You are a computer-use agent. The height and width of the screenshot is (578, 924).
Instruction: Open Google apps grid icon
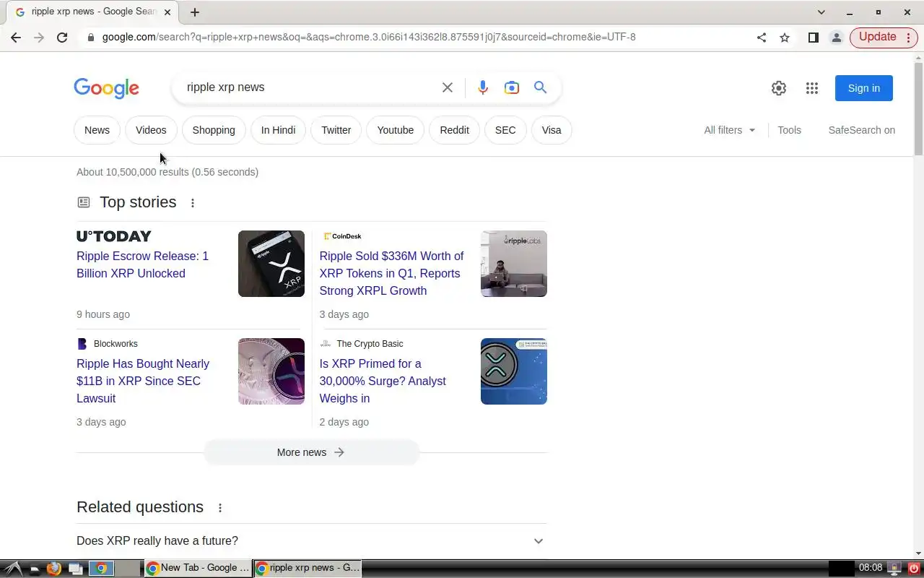[x=812, y=88]
